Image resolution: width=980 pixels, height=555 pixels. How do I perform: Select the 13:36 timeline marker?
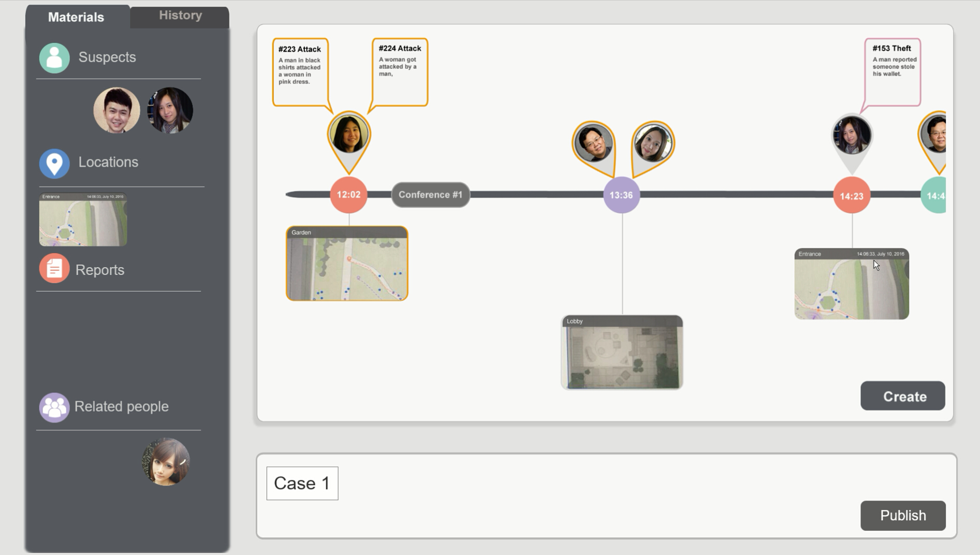621,195
